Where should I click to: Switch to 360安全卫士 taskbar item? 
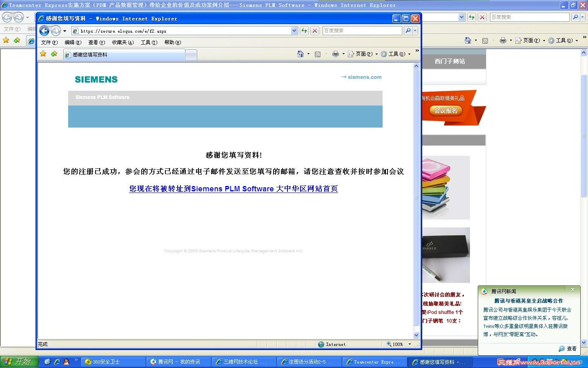click(x=114, y=362)
